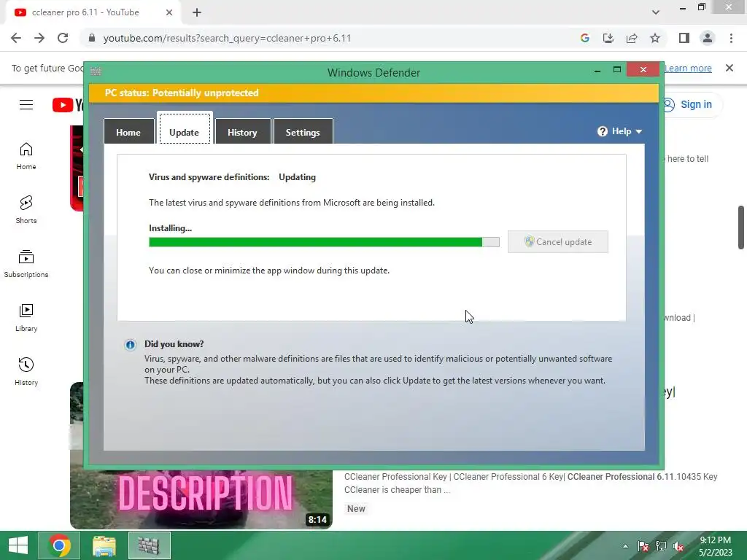Click the Chrome forward arrow

39,38
